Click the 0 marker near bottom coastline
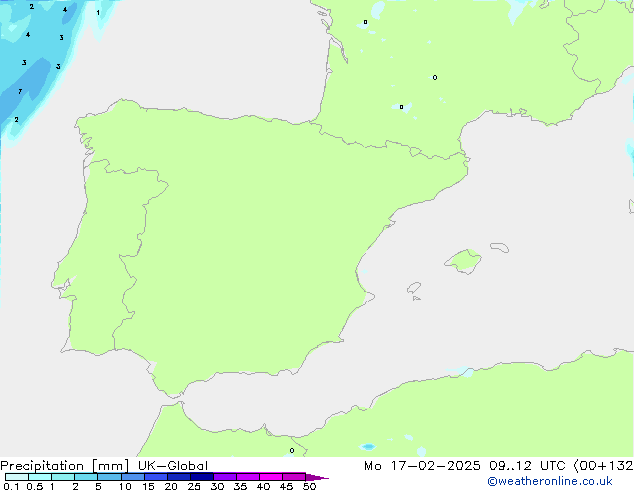634x490 pixels. click(292, 450)
